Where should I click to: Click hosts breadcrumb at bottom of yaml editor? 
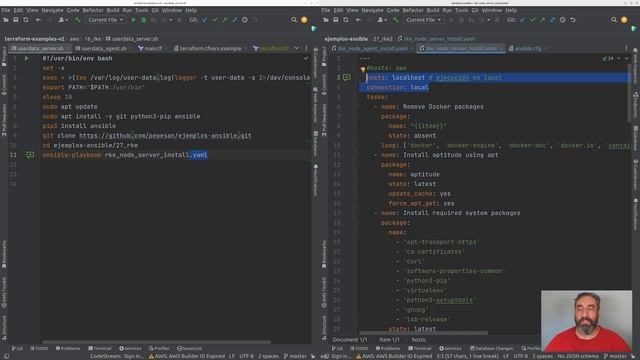coord(418,340)
